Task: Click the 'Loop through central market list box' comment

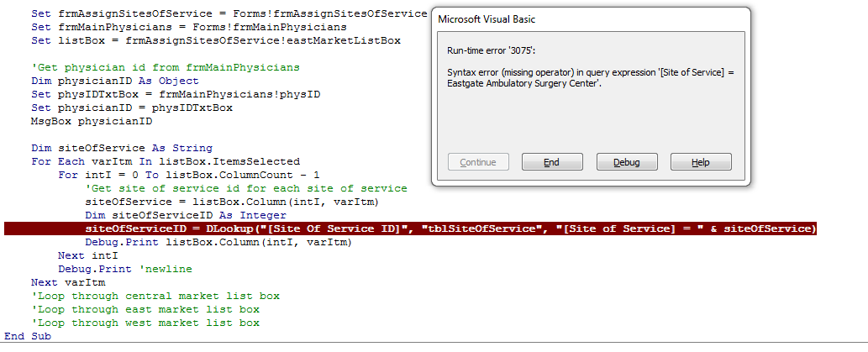Action: click(x=155, y=296)
